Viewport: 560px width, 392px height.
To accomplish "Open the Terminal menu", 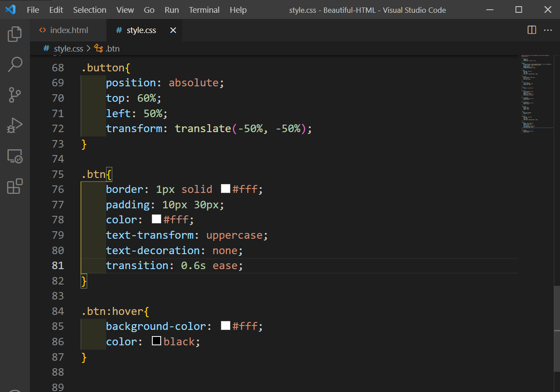I will pos(204,10).
